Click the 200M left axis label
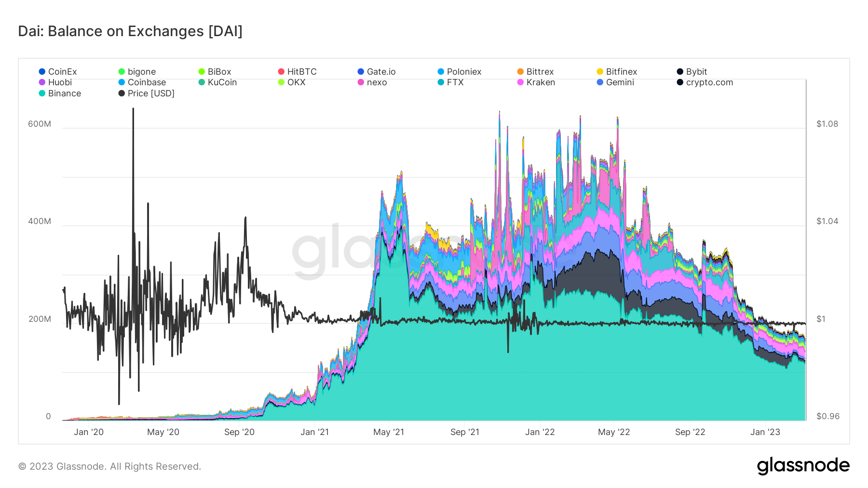868x488 pixels. pyautogui.click(x=40, y=319)
